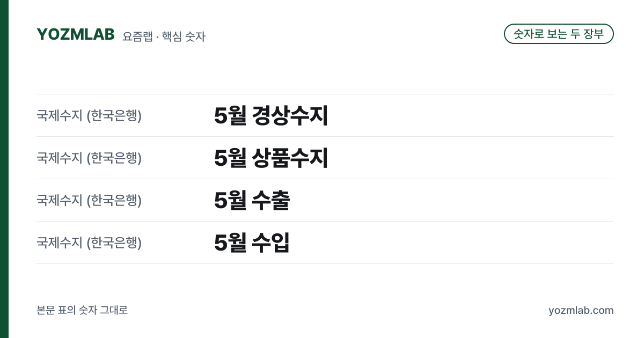Click the 국제수지 (한국은행) label beside 5월 상품수지
The width and height of the screenshot is (644, 338).
pos(89,158)
